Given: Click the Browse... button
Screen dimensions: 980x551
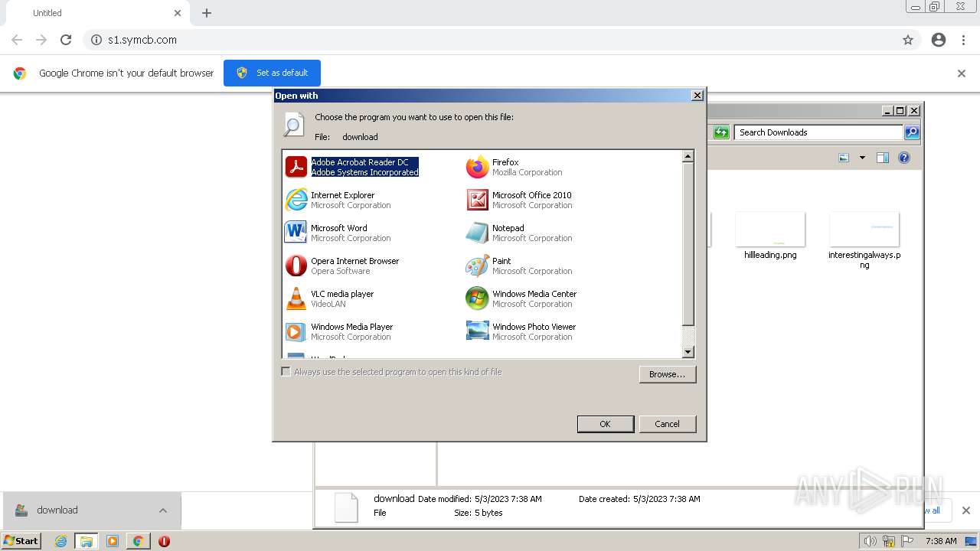Looking at the screenshot, I should click(x=667, y=374).
